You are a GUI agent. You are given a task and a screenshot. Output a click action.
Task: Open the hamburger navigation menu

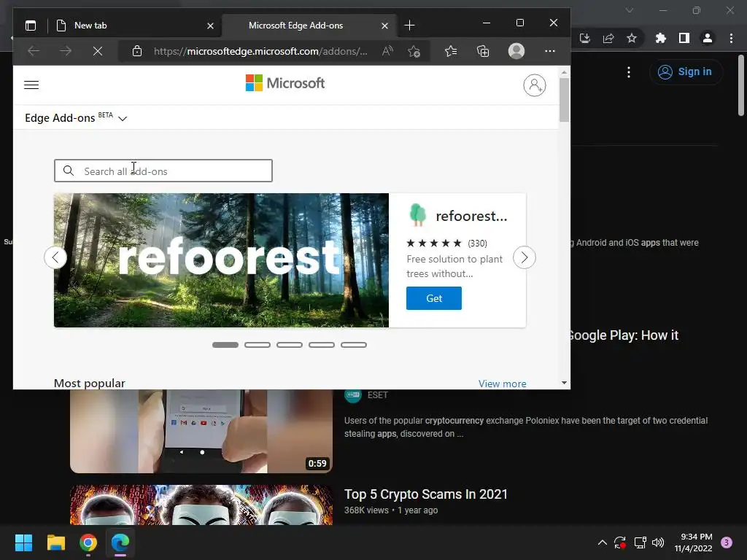click(31, 85)
